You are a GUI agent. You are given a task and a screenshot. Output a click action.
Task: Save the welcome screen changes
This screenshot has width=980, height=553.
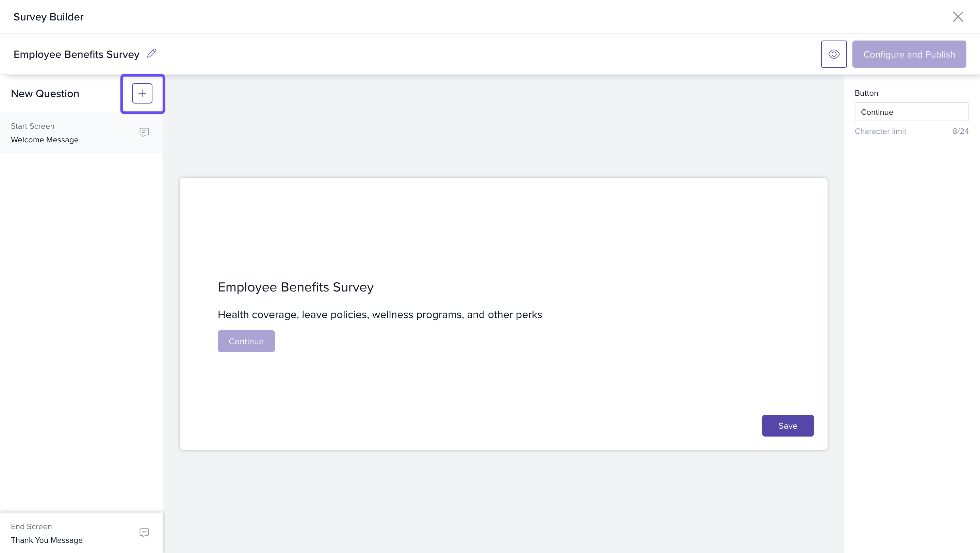tap(787, 426)
